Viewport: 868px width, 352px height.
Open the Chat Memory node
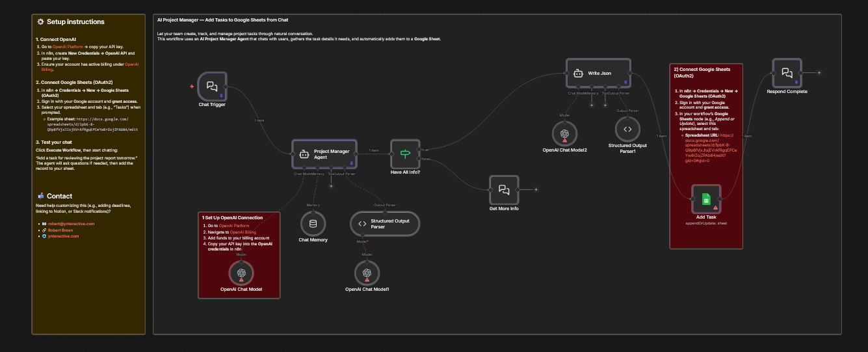pyautogui.click(x=313, y=224)
